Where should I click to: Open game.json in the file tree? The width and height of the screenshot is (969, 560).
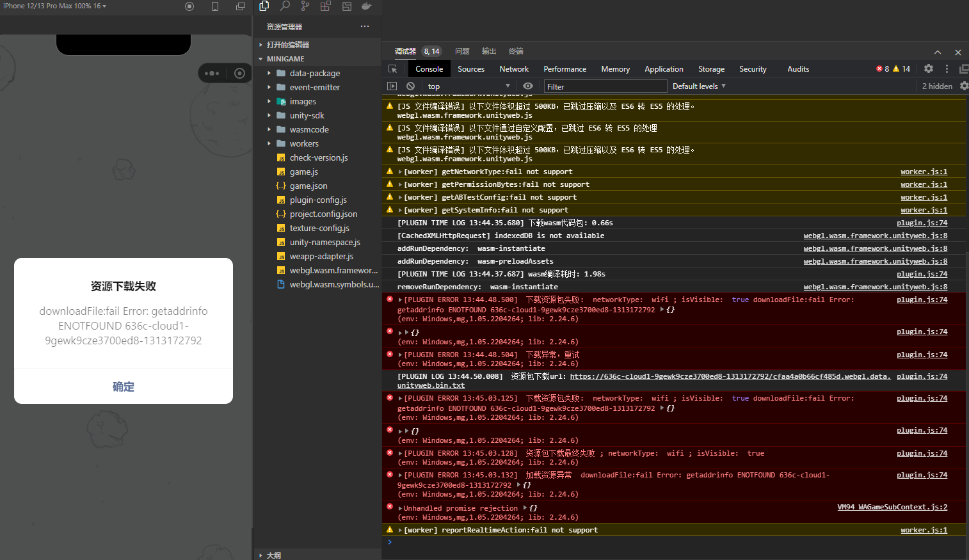308,186
